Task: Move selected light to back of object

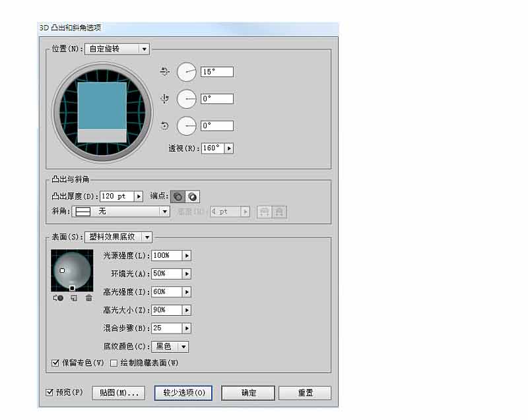Action: click(58, 298)
